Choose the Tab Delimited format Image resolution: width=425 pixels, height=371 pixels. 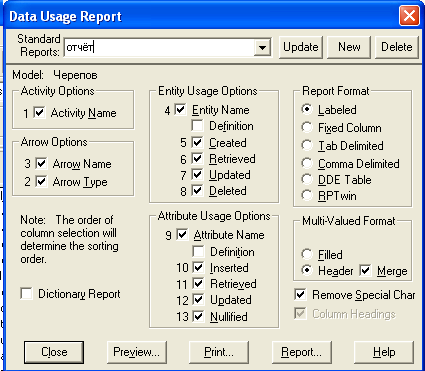[x=307, y=145]
